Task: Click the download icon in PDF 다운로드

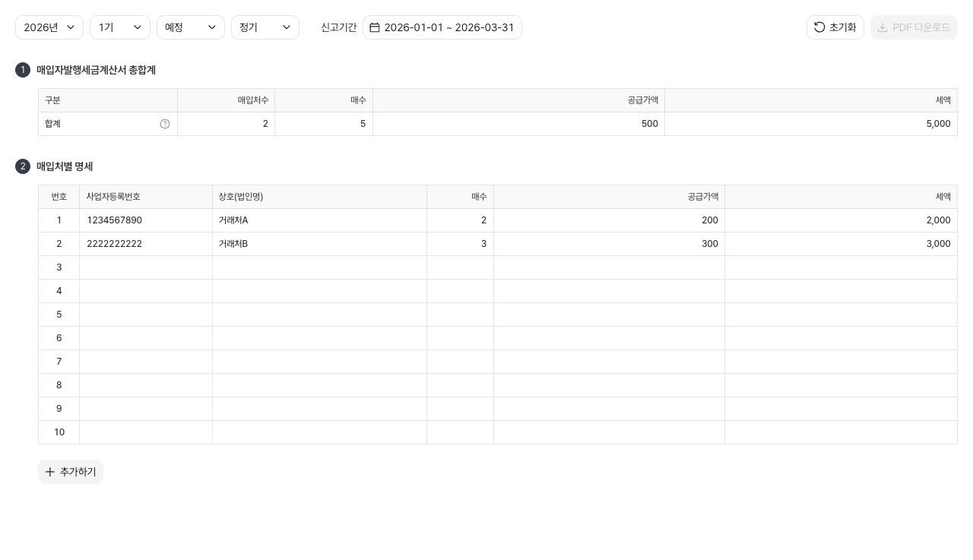Action: 883,27
